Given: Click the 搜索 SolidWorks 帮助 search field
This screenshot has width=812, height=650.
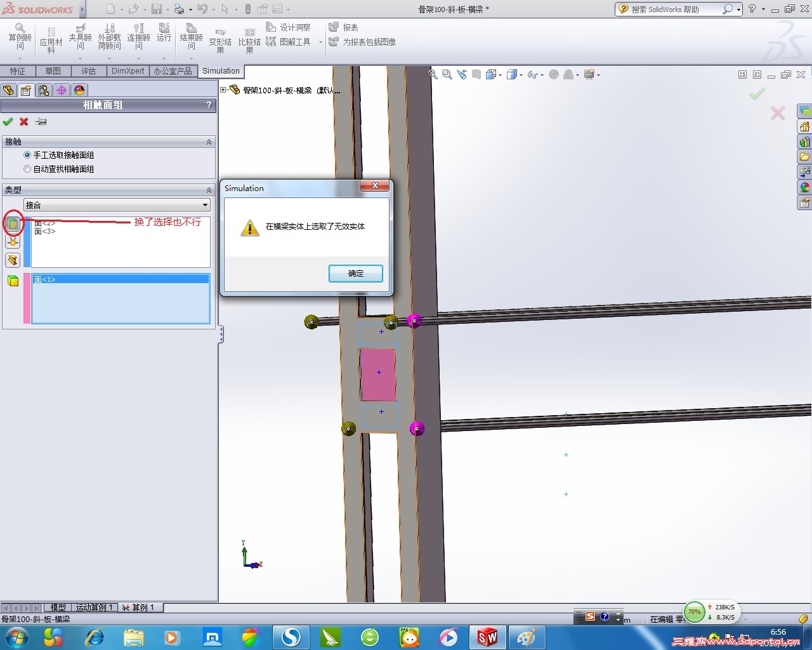Looking at the screenshot, I should [674, 10].
